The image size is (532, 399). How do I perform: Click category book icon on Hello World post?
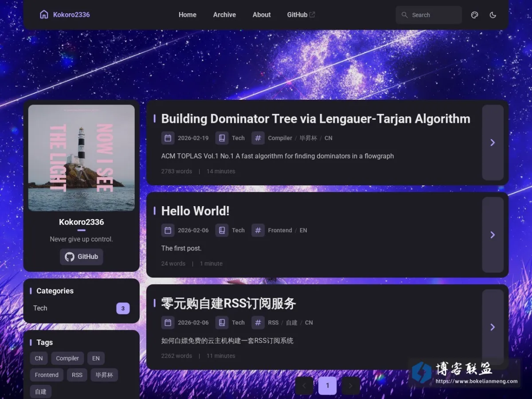(222, 230)
